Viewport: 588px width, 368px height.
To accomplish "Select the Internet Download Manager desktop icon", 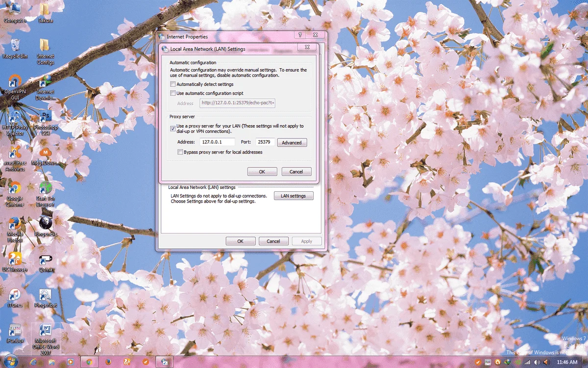I will pos(45,87).
